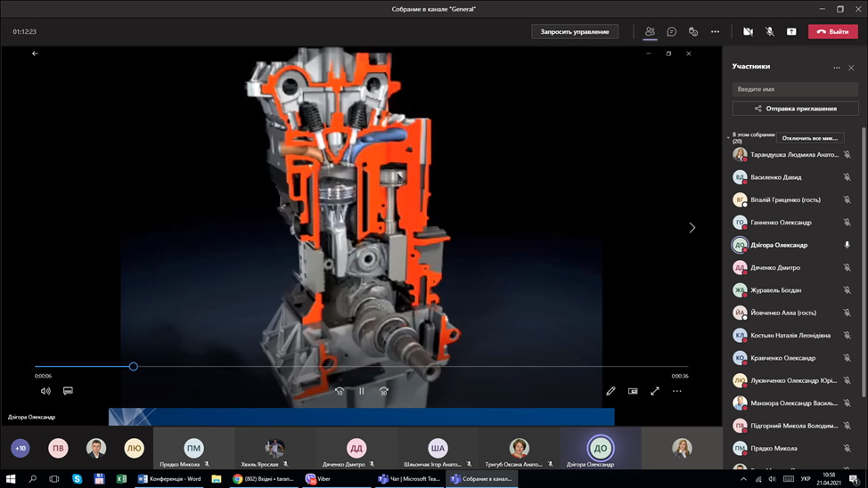Toggle video captions icon
Image resolution: width=868 pixels, height=488 pixels.
point(68,391)
